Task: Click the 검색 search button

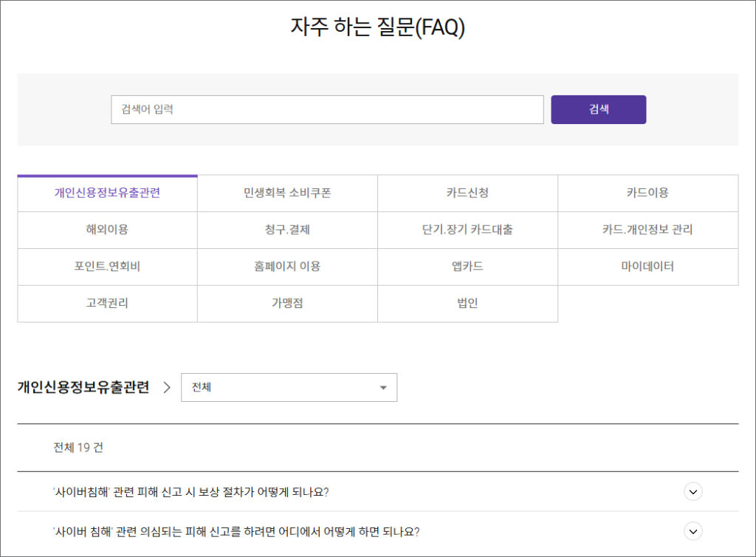Action: (598, 109)
